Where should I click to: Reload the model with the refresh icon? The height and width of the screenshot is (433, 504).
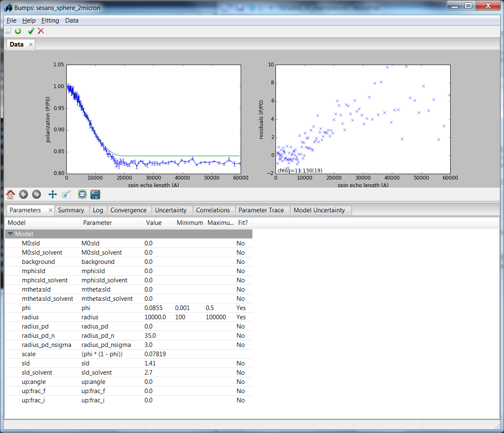tap(18, 31)
